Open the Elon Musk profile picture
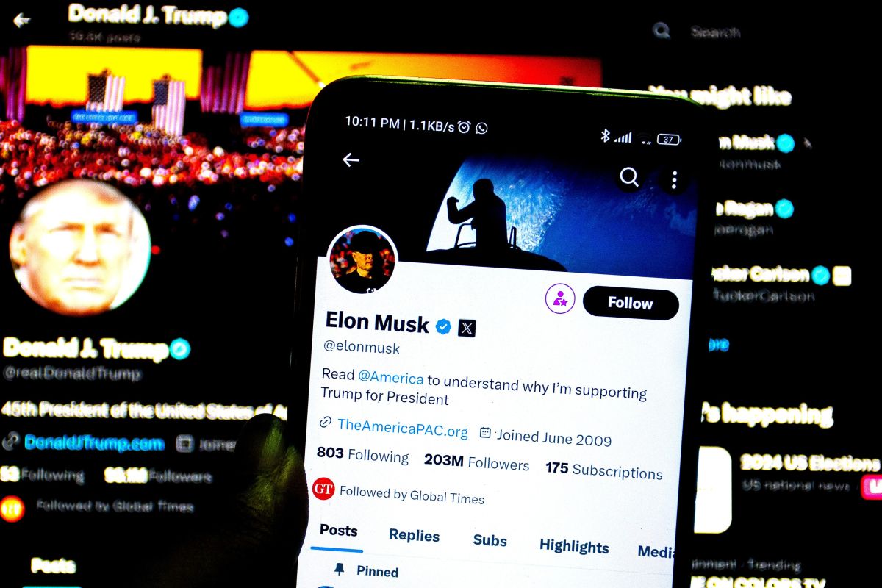The height and width of the screenshot is (588, 882). pos(362,261)
